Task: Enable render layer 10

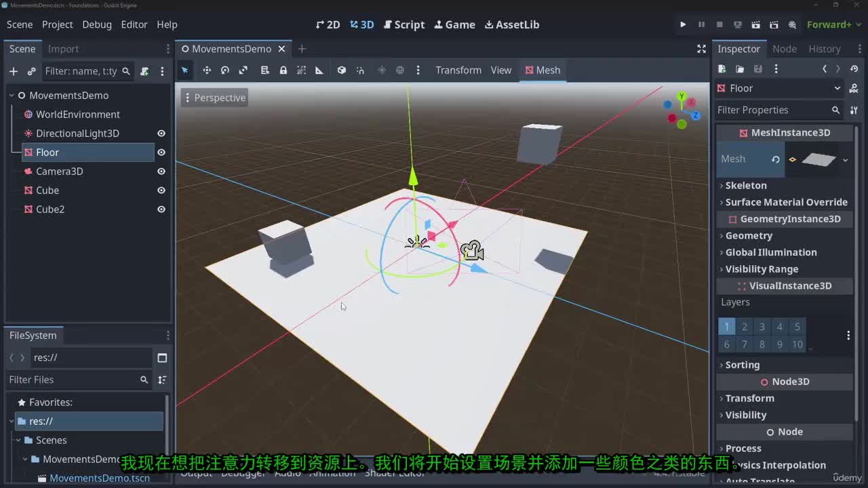Action: (x=797, y=344)
